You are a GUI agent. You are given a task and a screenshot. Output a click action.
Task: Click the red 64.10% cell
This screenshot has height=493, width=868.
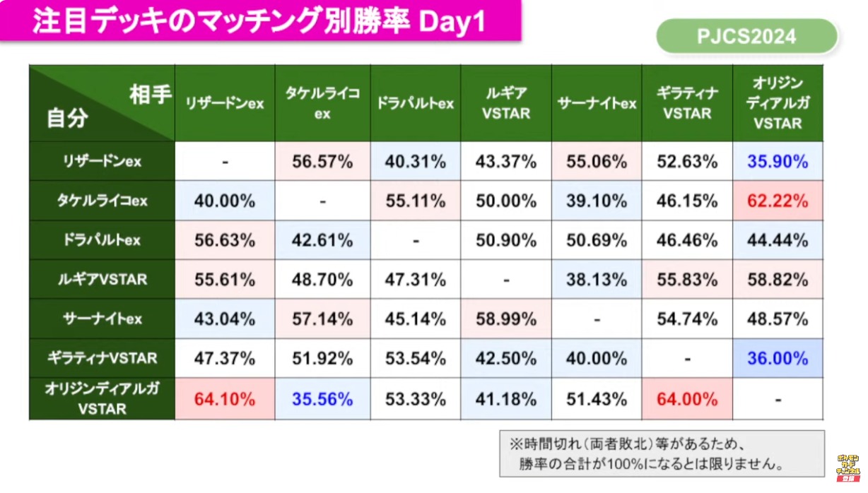tap(225, 399)
